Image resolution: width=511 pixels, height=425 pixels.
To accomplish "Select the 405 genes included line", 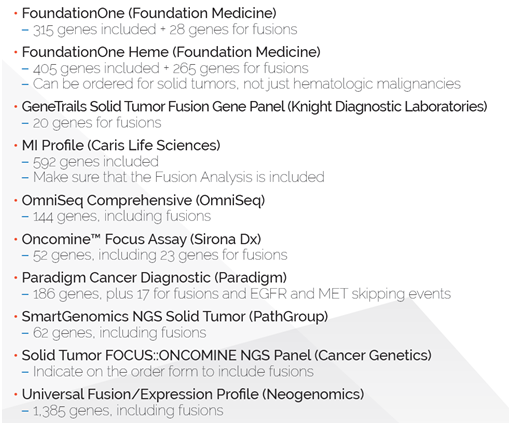I will pyautogui.click(x=171, y=68).
